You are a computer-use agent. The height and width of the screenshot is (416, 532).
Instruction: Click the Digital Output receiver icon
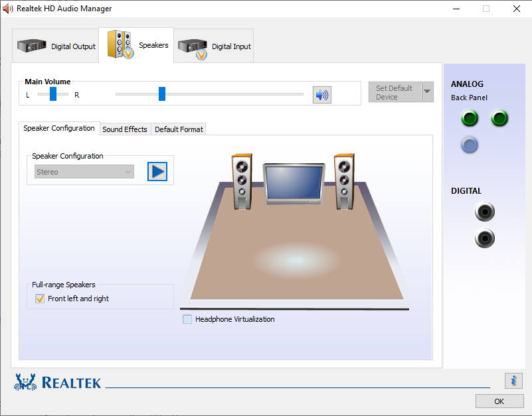click(32, 45)
